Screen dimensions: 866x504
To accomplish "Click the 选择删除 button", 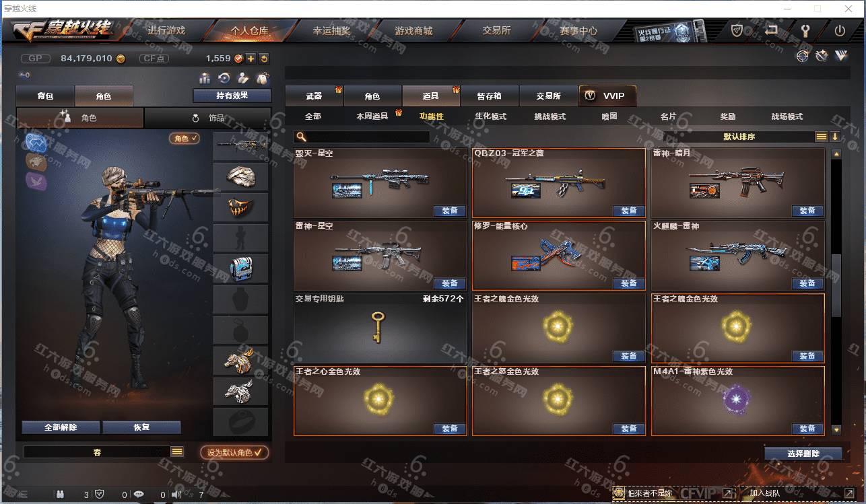I will (803, 454).
